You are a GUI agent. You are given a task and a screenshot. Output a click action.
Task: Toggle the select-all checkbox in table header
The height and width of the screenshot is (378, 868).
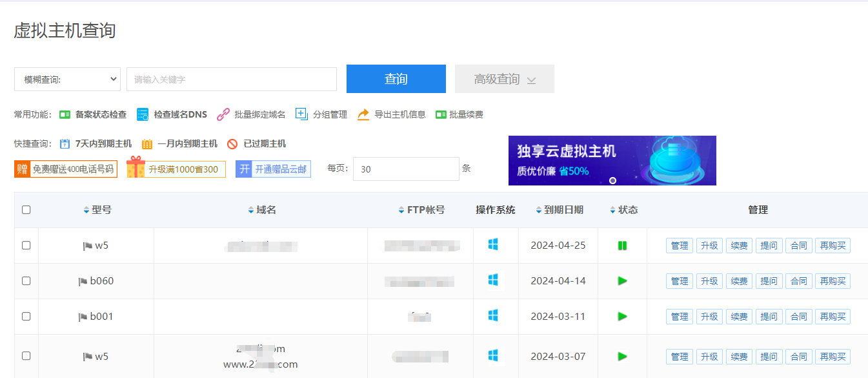pyautogui.click(x=26, y=210)
